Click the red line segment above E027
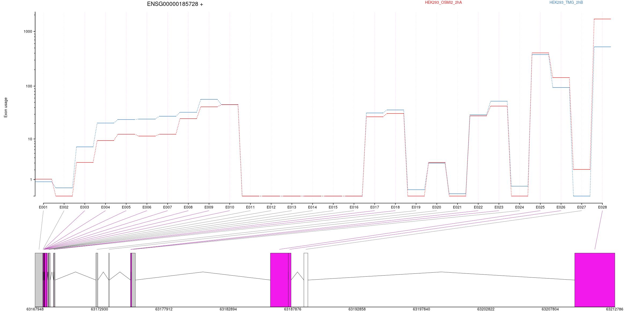Image resolution: width=644 pixels, height=322 pixels. [581, 170]
